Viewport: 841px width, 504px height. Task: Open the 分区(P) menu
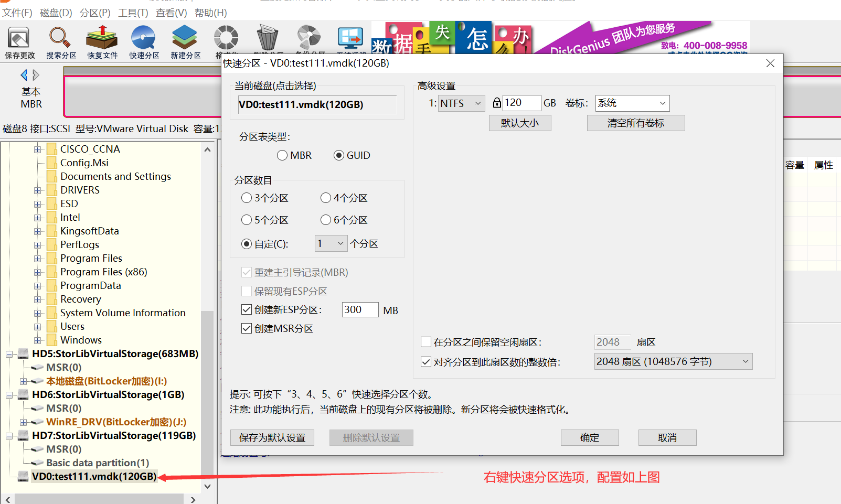95,12
